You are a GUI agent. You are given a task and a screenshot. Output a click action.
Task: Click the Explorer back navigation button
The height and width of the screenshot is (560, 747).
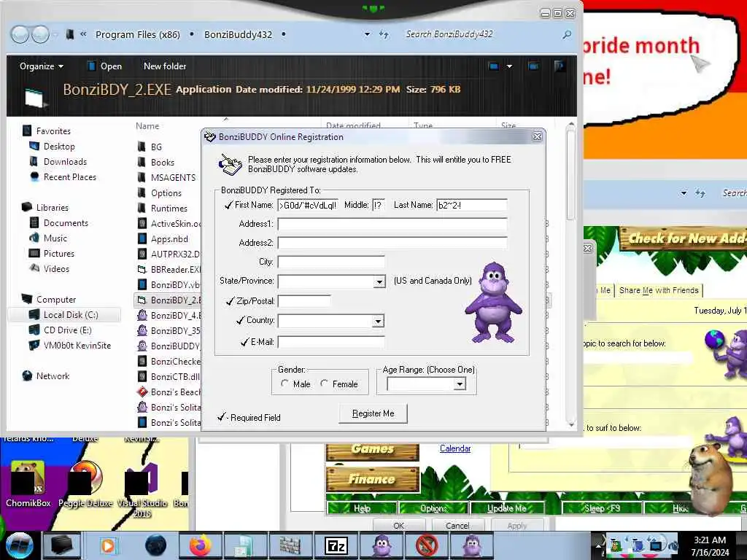point(20,34)
